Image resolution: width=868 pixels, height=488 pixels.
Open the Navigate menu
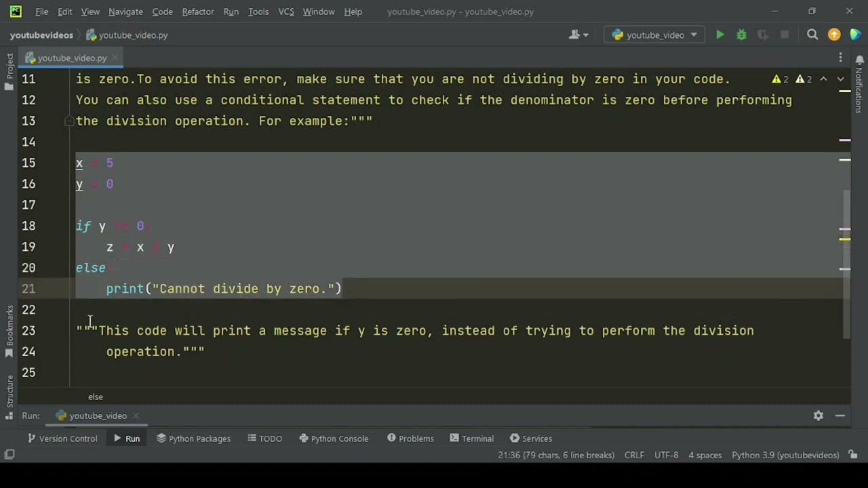[125, 12]
